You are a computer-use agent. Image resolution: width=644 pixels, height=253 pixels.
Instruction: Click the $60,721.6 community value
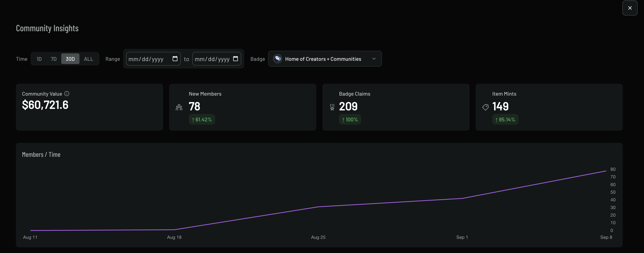[45, 105]
